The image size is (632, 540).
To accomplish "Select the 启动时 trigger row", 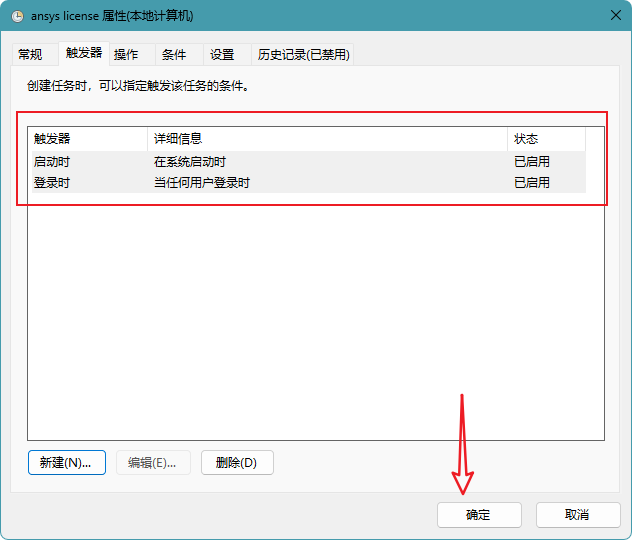I will (x=309, y=162).
